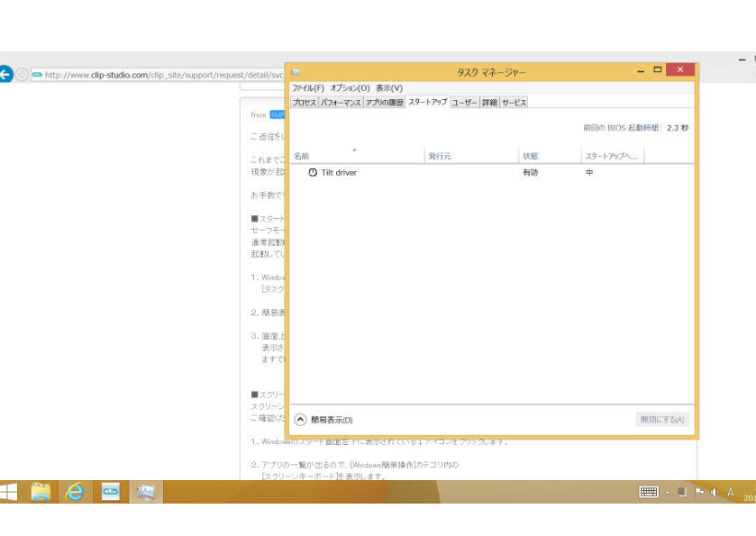Click the browser forward arrow button
The image size is (756, 536).
(x=22, y=75)
